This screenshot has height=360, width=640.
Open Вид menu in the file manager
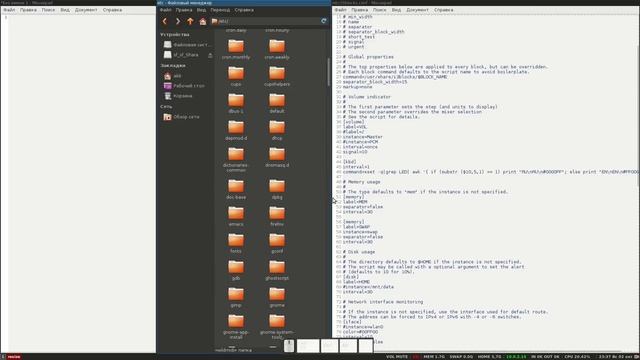(x=201, y=10)
